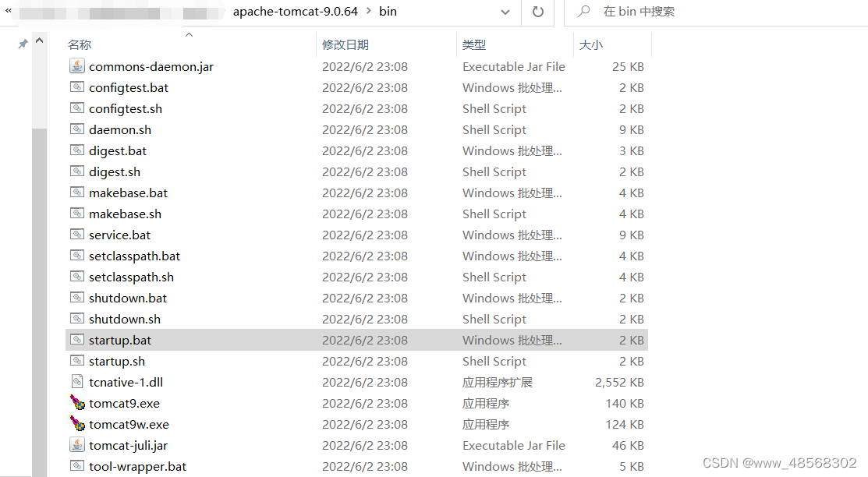Viewport: 868px width, 477px height.
Task: Select the tomcat9w.exe application icon
Action: (77, 424)
